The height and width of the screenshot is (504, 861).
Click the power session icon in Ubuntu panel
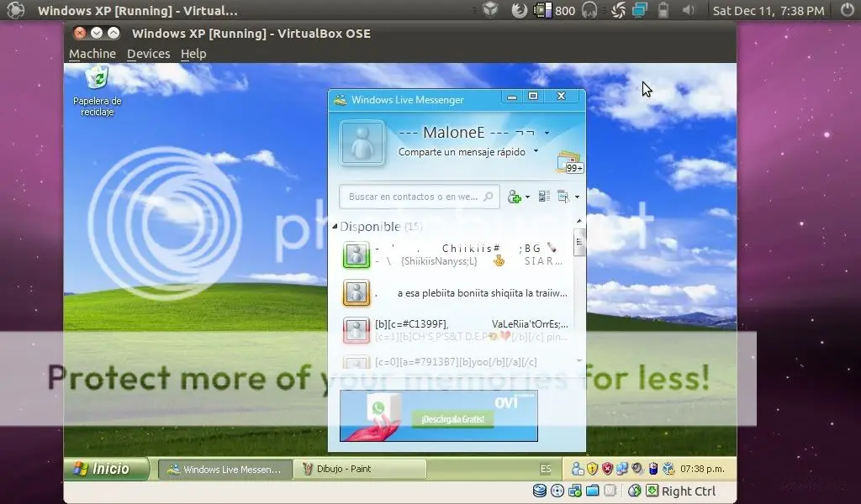coord(848,10)
